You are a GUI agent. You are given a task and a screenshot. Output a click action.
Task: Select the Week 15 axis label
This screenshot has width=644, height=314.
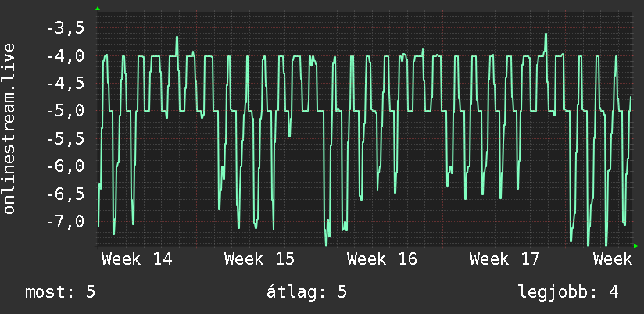coord(259,259)
